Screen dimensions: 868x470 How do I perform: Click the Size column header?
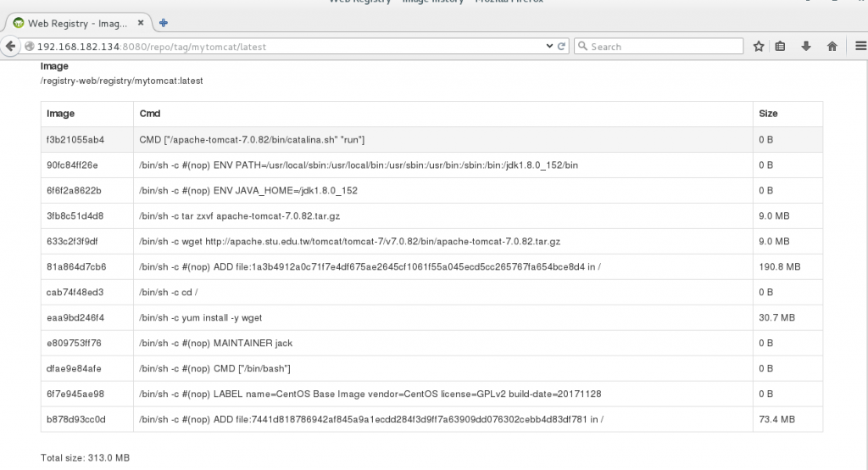click(x=768, y=114)
